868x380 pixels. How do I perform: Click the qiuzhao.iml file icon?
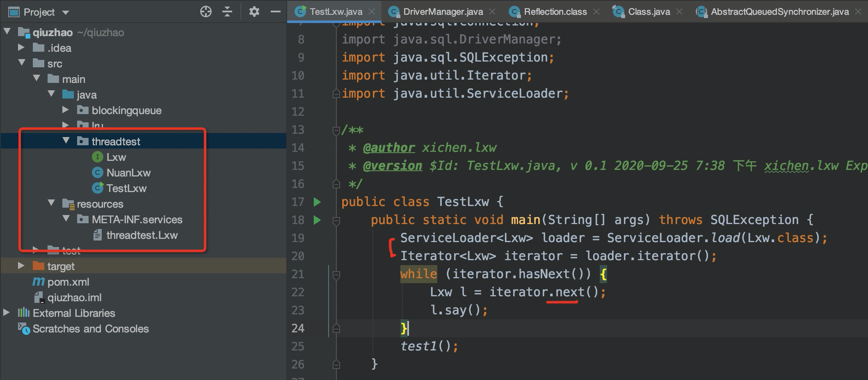(x=39, y=298)
